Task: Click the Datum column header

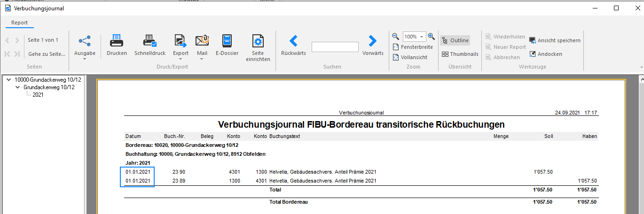Action: click(133, 137)
